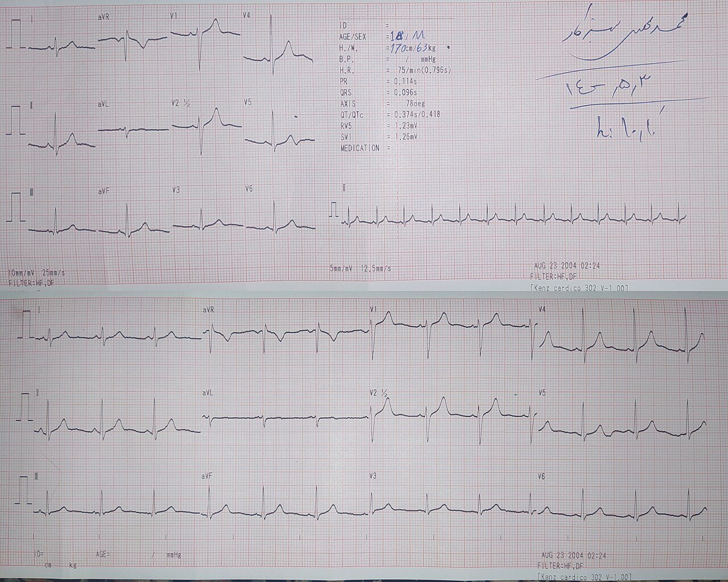Viewport: 728px width, 582px height.
Task: Select the aVR lead label on the lower strip
Action: pos(209,310)
